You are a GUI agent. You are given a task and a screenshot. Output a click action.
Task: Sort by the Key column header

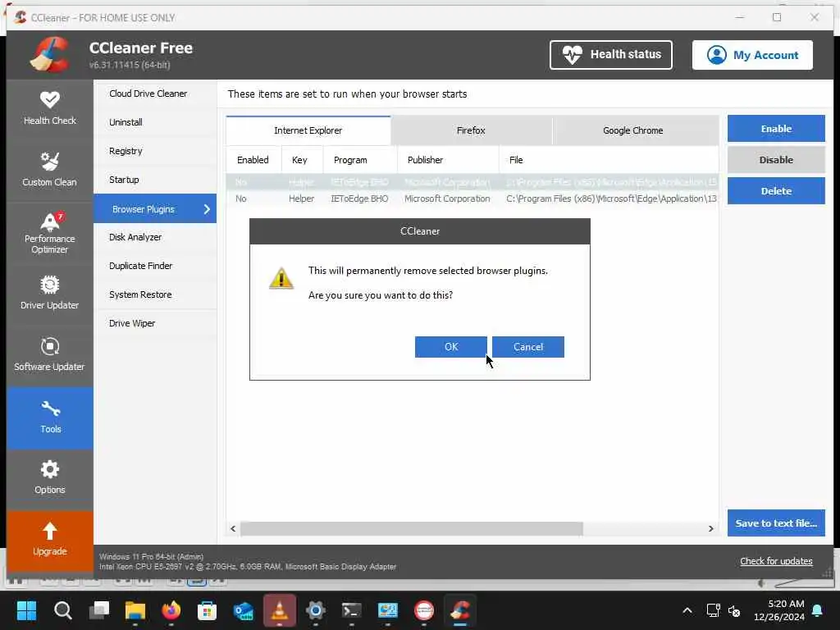point(302,160)
